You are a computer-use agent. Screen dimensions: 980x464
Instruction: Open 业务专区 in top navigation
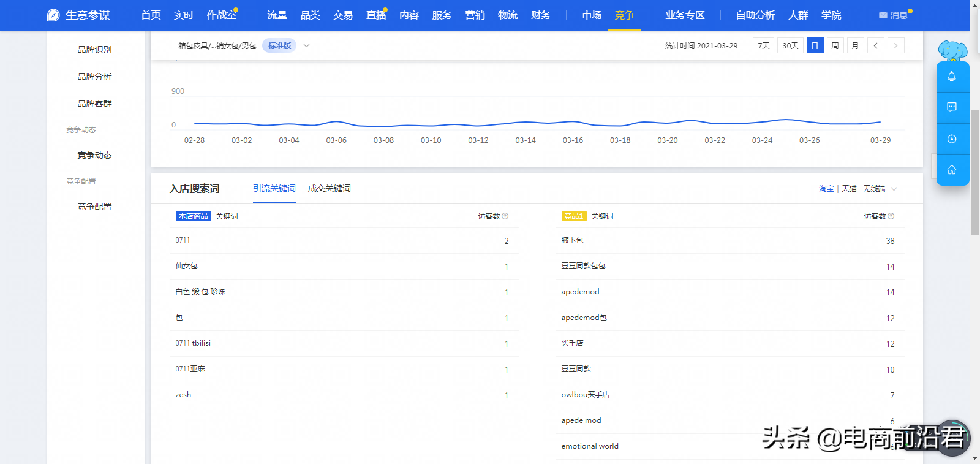685,15
